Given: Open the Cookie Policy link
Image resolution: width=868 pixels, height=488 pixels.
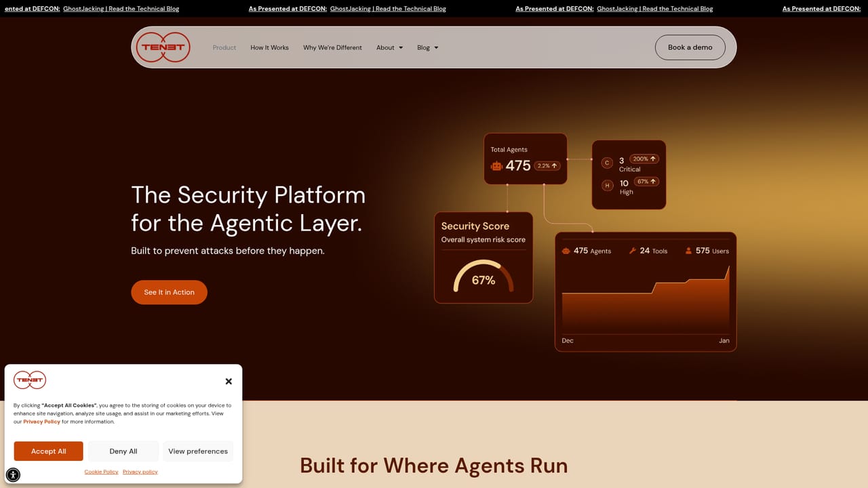Looking at the screenshot, I should 101,472.
